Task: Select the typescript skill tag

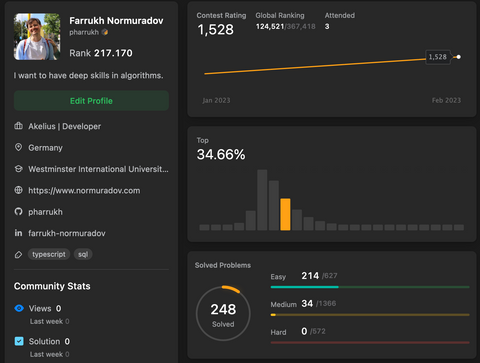Action: [49, 254]
